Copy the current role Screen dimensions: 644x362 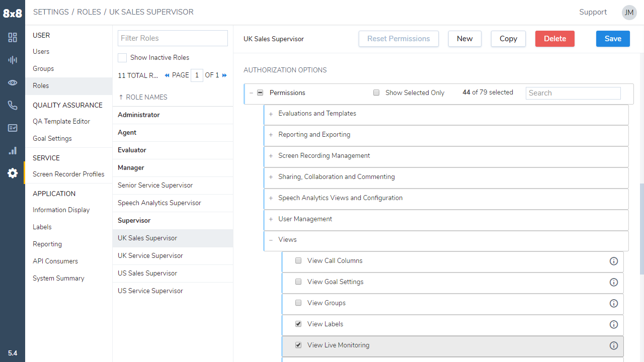point(508,39)
